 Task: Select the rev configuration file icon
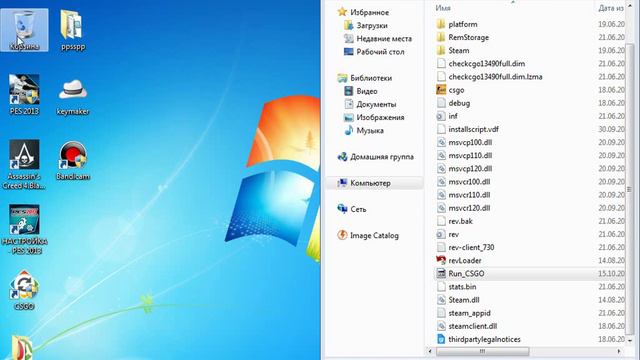pyautogui.click(x=441, y=234)
